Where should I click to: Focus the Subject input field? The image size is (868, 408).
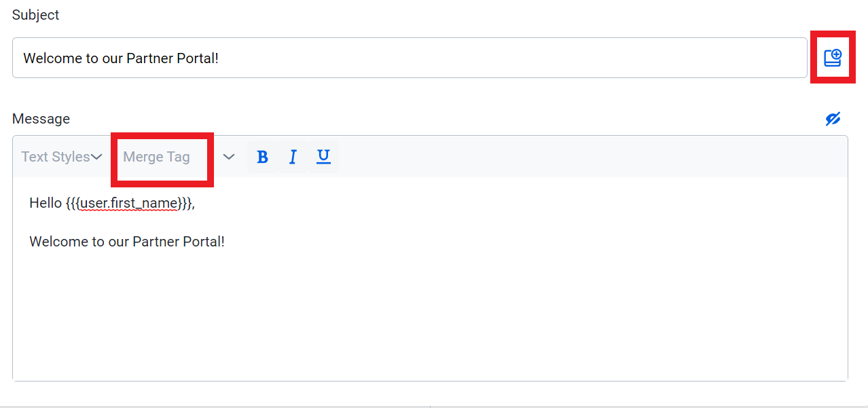410,58
